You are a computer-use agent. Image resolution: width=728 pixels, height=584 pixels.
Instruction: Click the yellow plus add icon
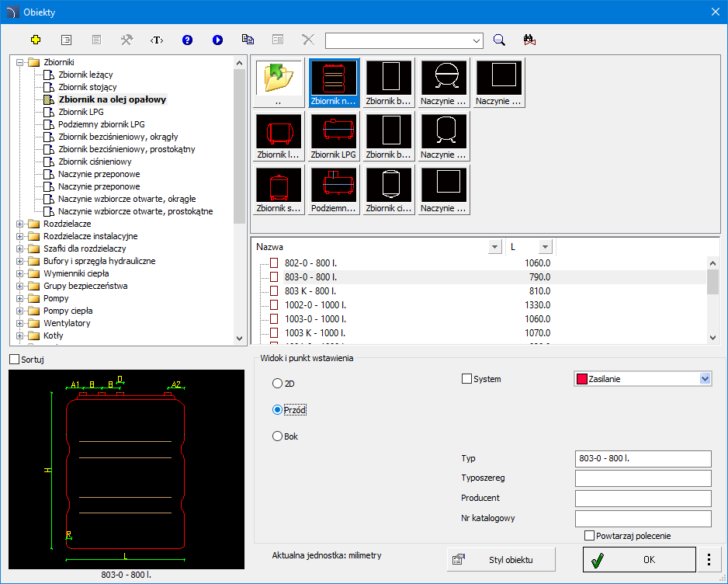point(36,40)
